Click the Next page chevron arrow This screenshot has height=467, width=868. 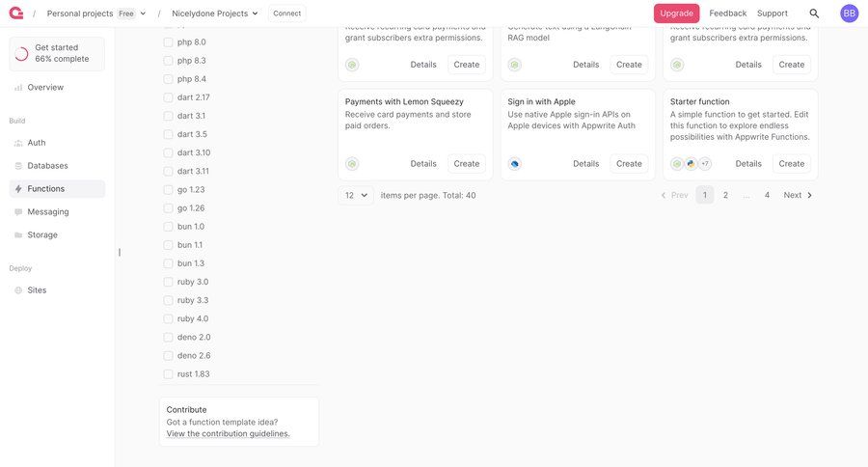[810, 195]
